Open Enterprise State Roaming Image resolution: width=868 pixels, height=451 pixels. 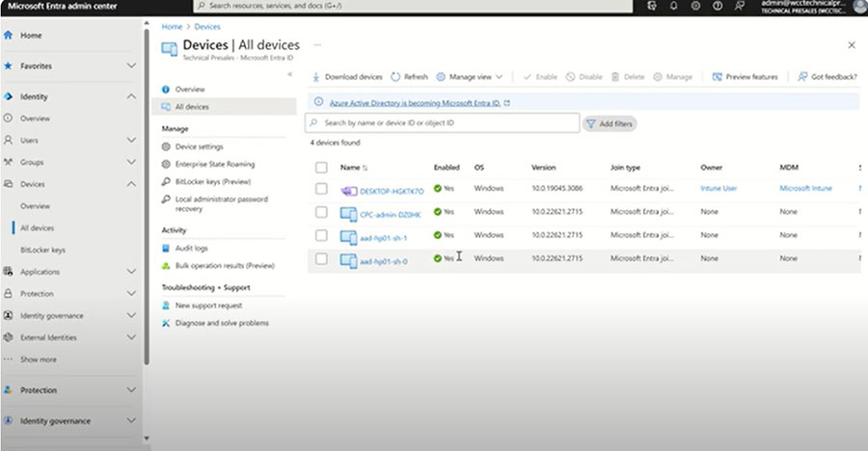pos(215,165)
